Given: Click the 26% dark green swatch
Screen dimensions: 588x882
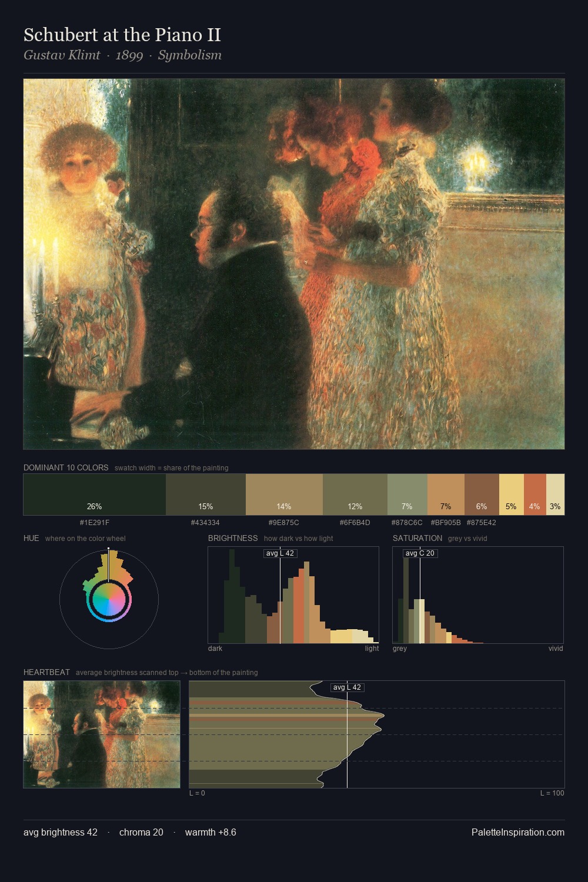Looking at the screenshot, I should pyautogui.click(x=95, y=495).
